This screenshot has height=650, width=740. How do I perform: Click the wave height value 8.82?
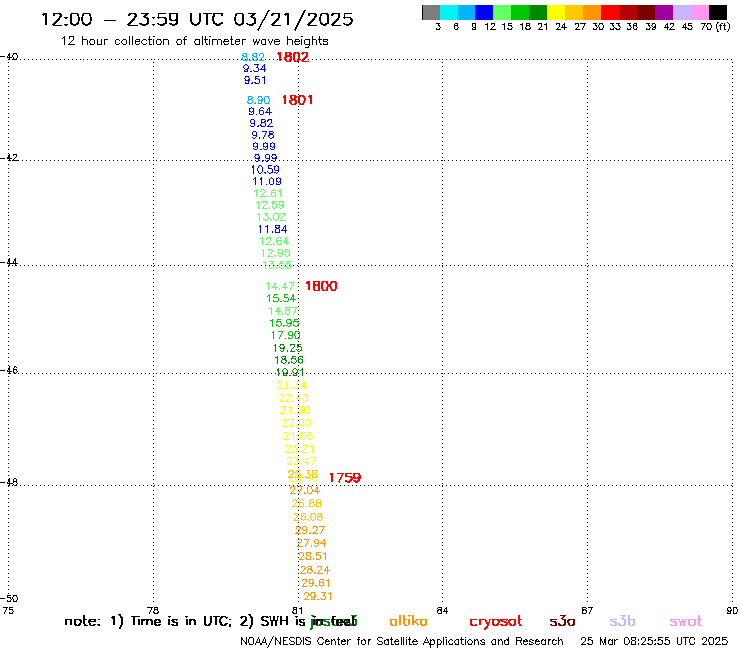253,57
